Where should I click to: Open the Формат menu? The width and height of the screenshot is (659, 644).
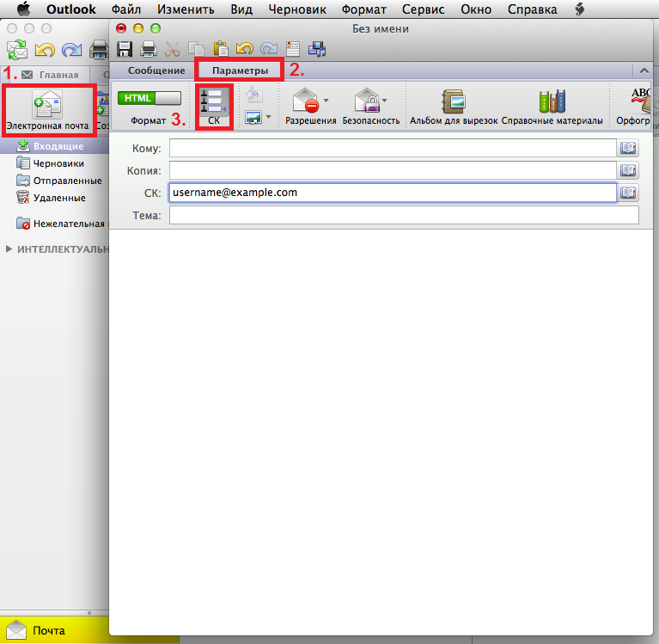coord(364,9)
